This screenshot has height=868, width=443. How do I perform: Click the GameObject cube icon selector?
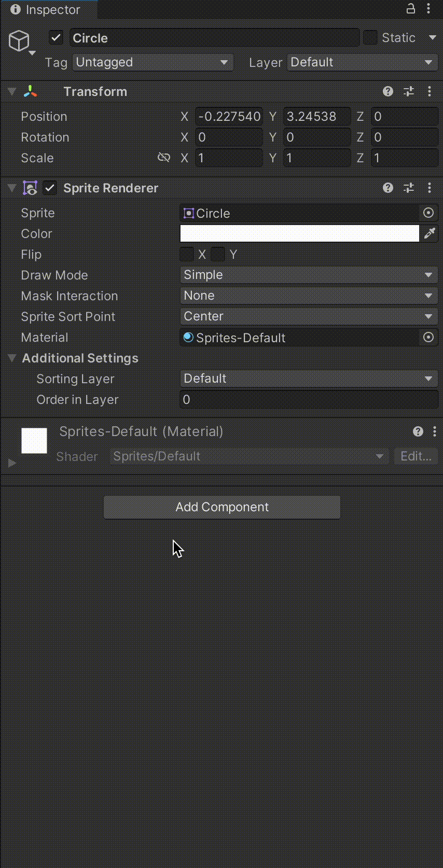click(21, 41)
